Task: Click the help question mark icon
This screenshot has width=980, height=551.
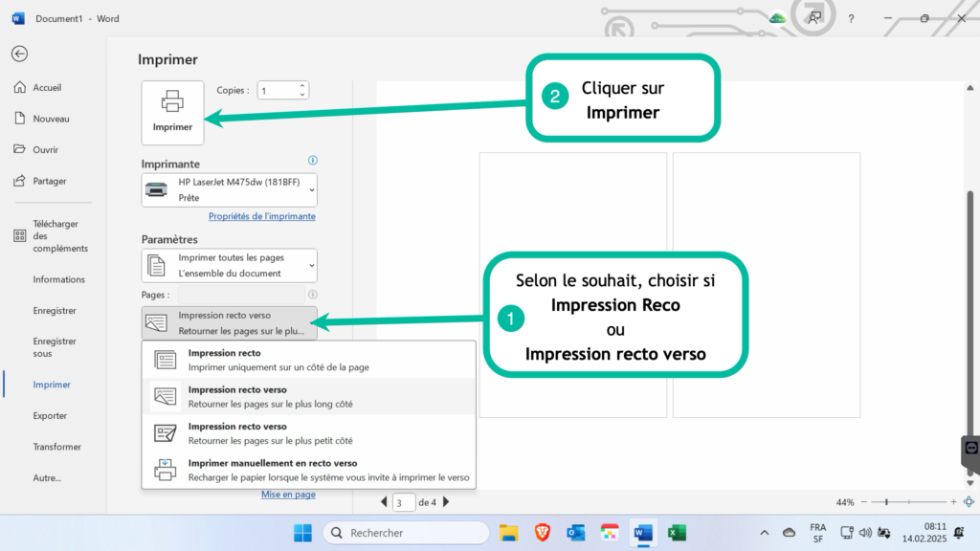Action: coord(851,19)
